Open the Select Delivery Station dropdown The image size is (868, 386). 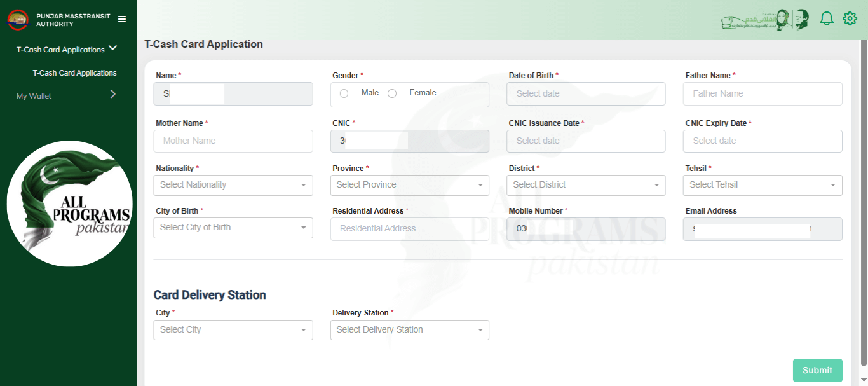pos(409,330)
